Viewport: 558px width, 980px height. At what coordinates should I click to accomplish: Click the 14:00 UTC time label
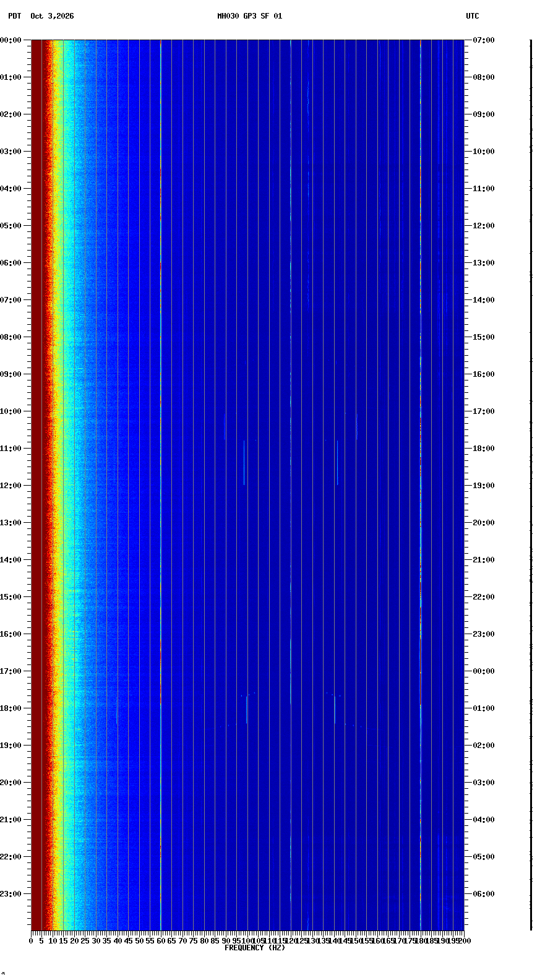[x=484, y=300]
